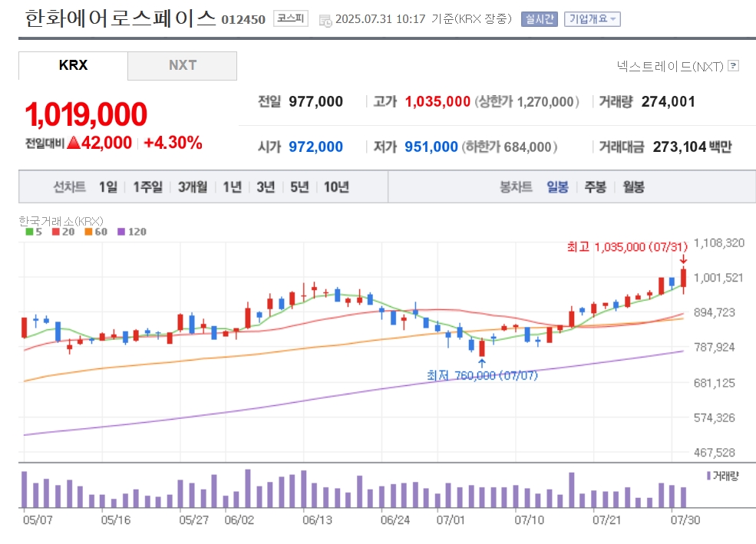756x544 pixels.
Task: Click the green 5-day moving average legend square
Action: click(x=29, y=232)
